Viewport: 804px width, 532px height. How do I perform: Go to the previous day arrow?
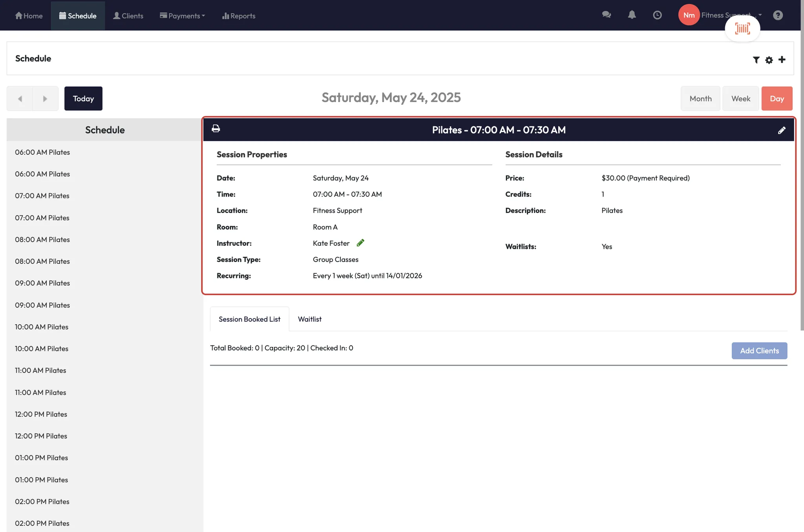pos(20,99)
